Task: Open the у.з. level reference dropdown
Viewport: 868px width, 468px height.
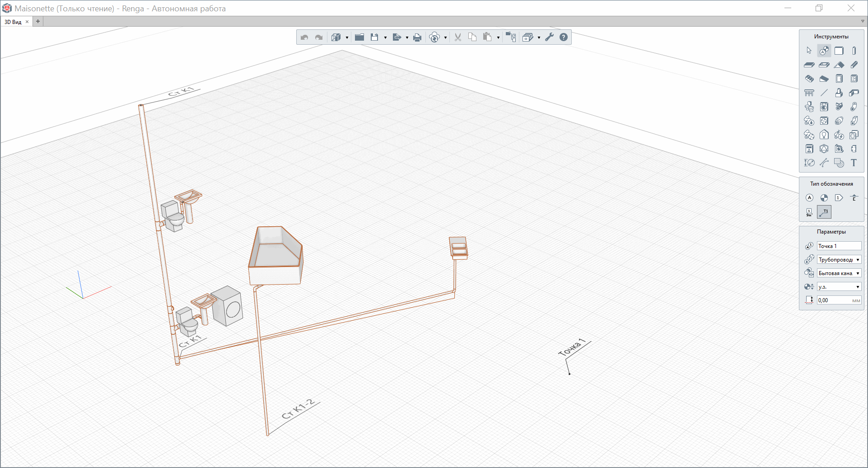Action: click(x=839, y=287)
